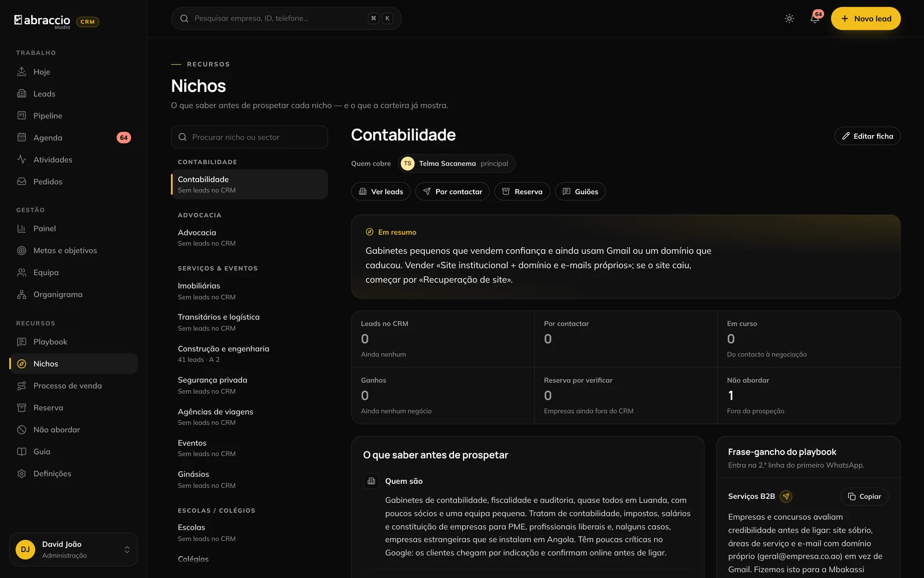Click the Pedidos inbox icon
This screenshot has width=924, height=578.
[x=21, y=181]
